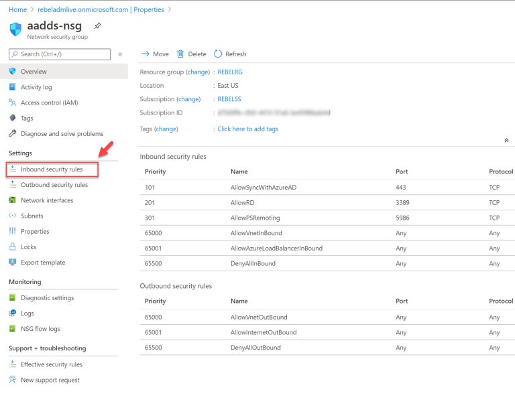Focus the Search (Ctrl+/) field
This screenshot has width=515, height=420.
coord(60,54)
